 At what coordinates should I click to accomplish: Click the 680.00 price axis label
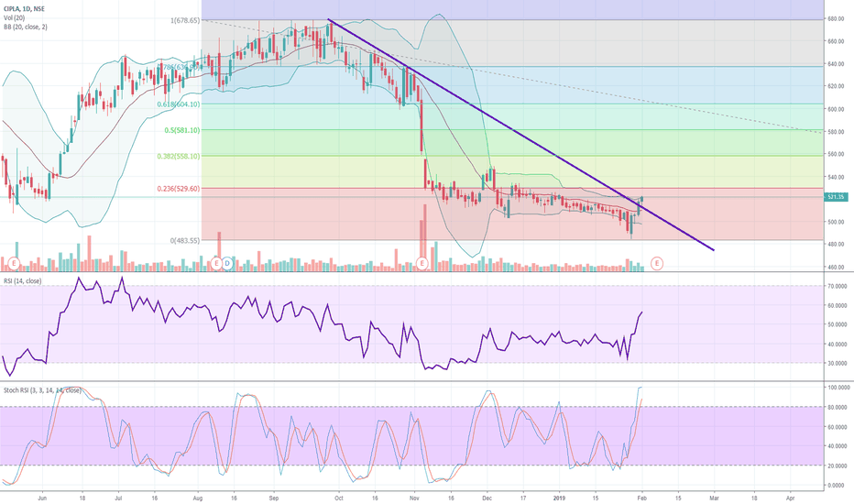pyautogui.click(x=836, y=18)
